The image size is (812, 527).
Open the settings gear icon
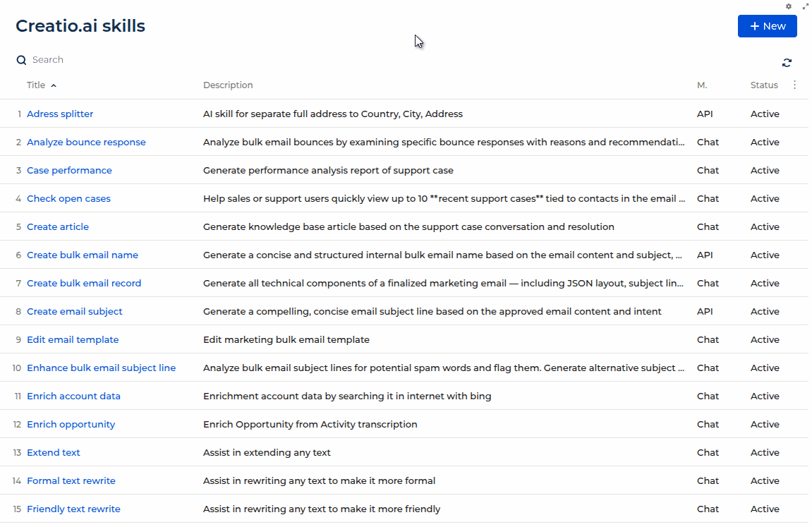click(789, 6)
